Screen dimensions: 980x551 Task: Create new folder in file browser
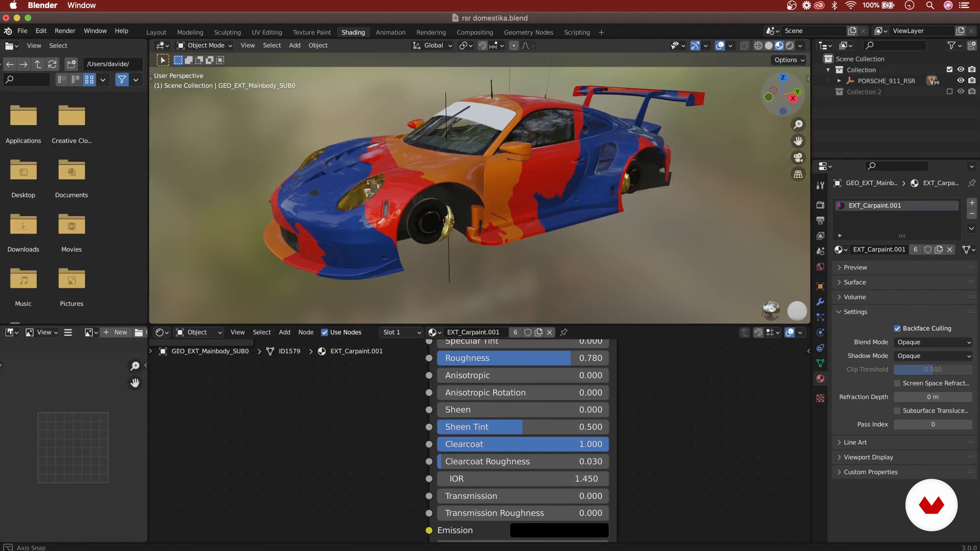tap(71, 64)
